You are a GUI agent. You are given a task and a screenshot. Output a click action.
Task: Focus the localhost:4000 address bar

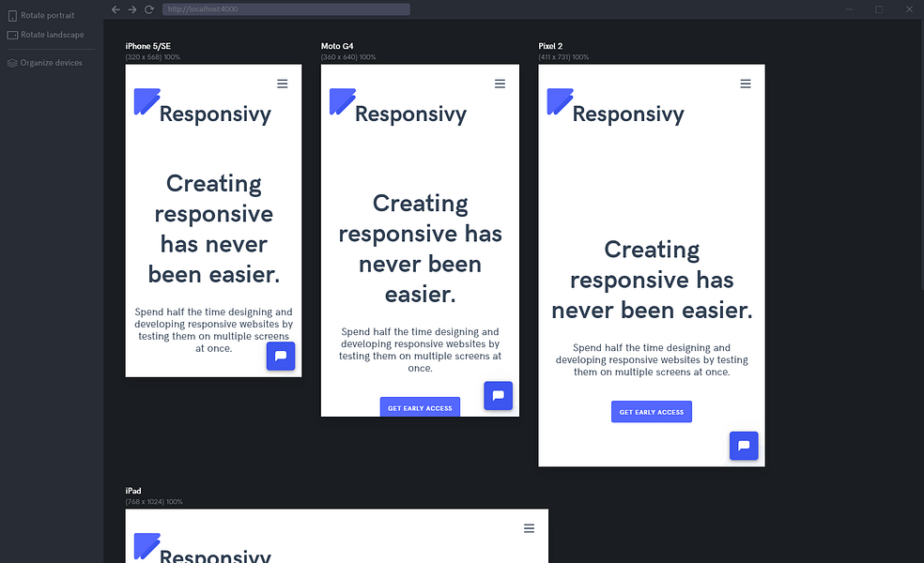point(285,9)
